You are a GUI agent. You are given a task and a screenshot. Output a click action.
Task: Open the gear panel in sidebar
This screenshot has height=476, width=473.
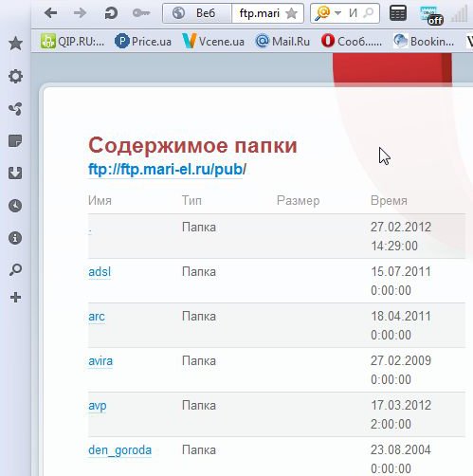point(15,77)
